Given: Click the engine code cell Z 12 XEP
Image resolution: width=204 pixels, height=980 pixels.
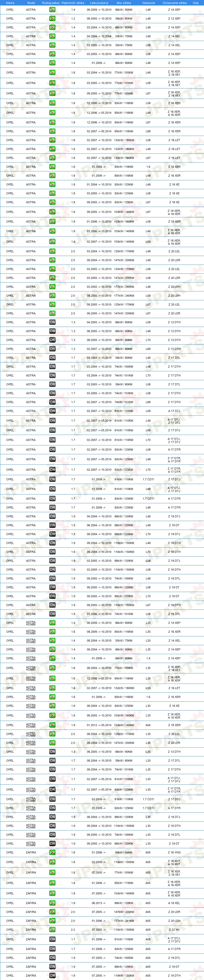Looking at the screenshot, I should [174, 19].
